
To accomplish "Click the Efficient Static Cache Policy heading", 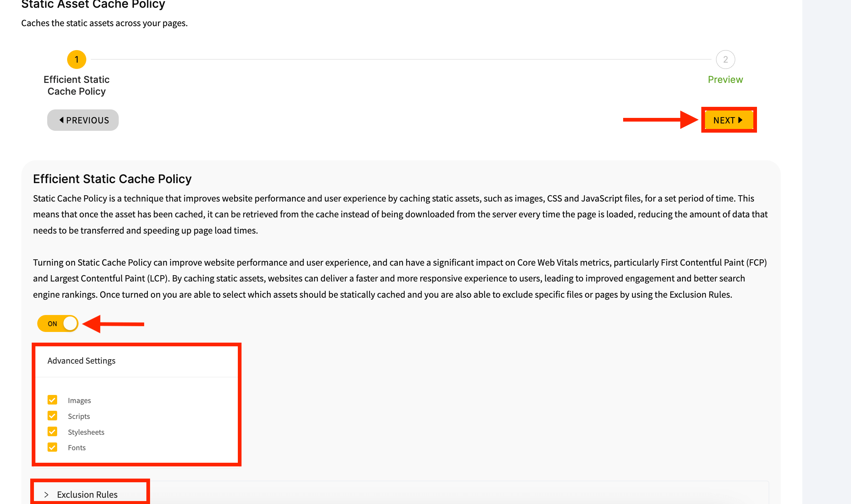I will [112, 179].
